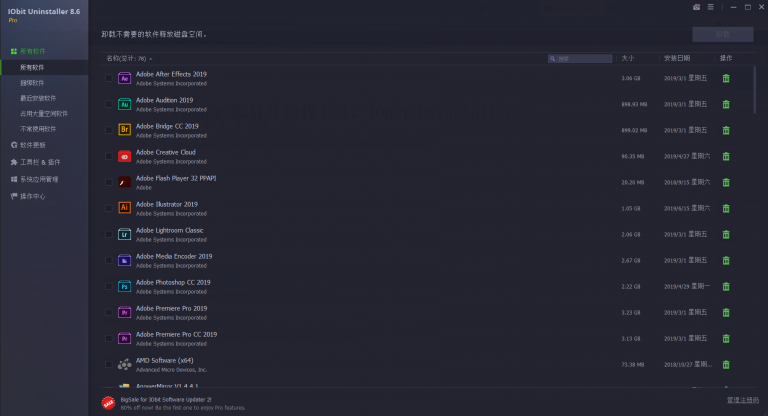The width and height of the screenshot is (768, 416).
Task: Click the trash icon for Adobe Lightroom Classic
Action: point(726,234)
